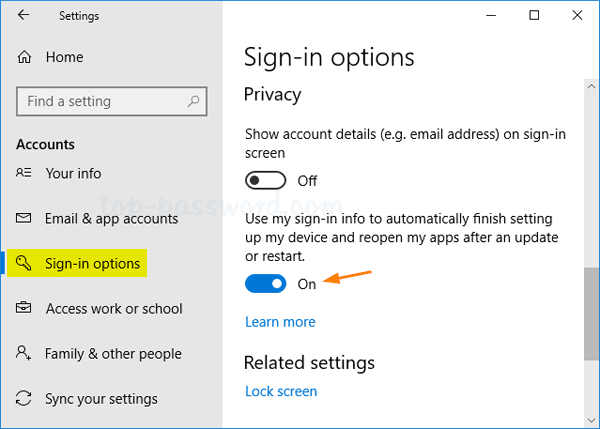The width and height of the screenshot is (600, 429).
Task: Open the Lock screen related setting
Action: coord(281,391)
